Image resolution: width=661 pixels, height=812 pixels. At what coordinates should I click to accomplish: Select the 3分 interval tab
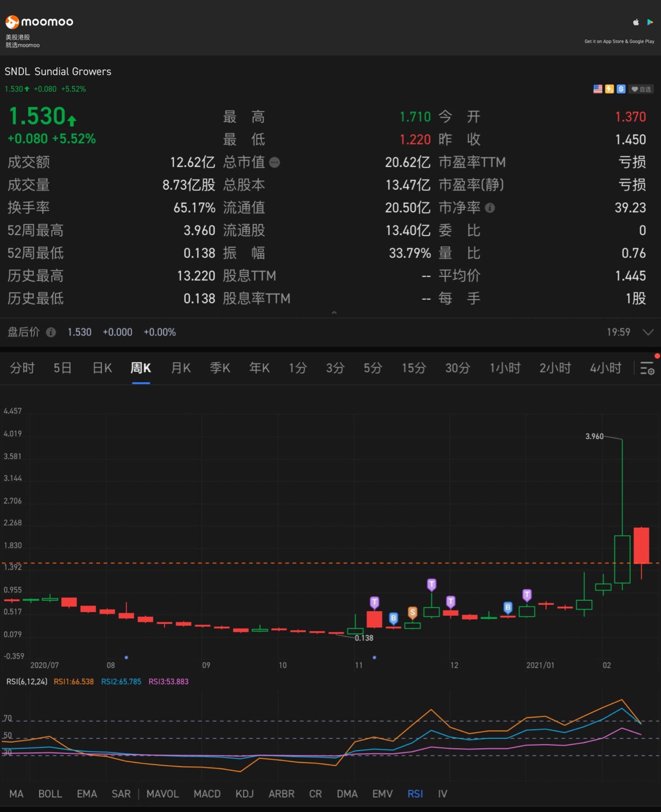pos(335,368)
